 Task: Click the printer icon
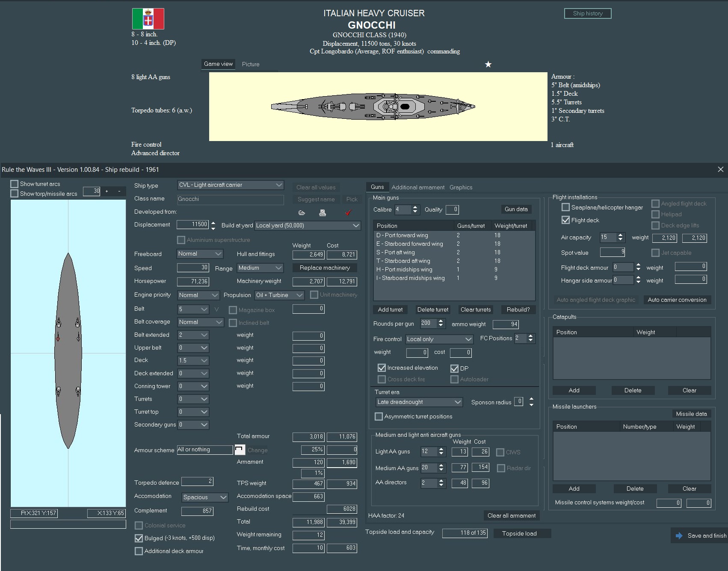point(323,212)
